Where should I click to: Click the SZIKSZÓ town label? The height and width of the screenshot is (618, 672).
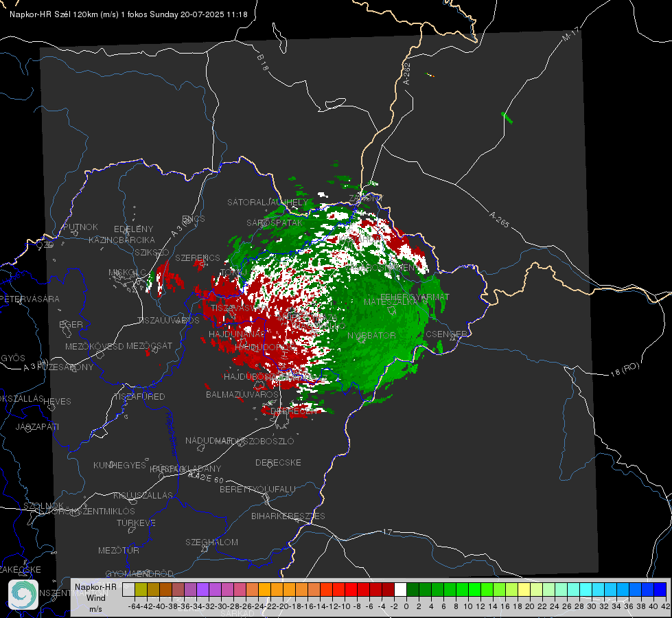point(152,253)
